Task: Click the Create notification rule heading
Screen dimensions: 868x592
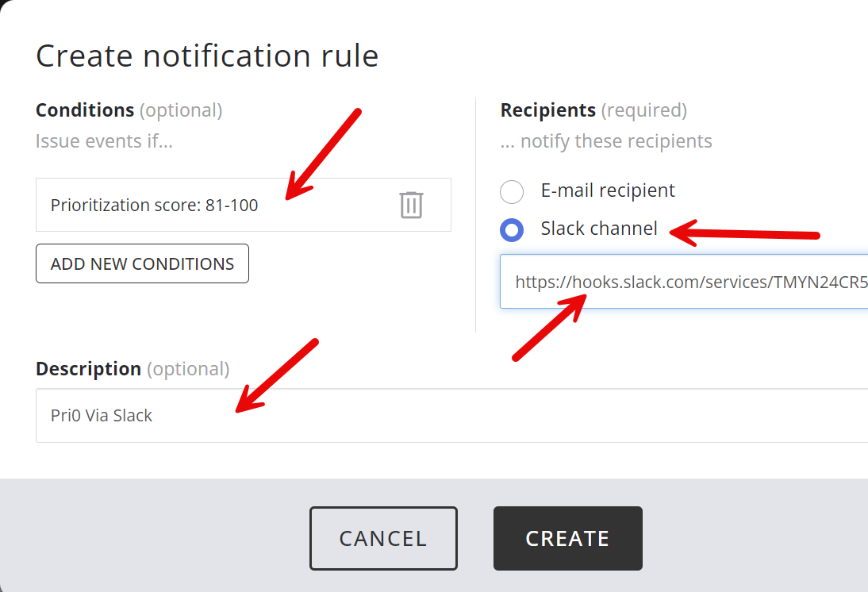Action: coord(206,56)
